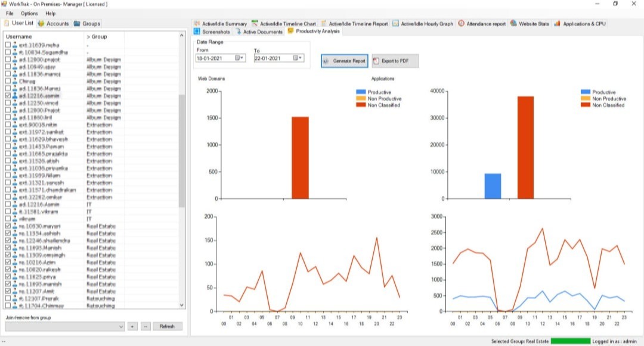
Task: Open the Attendance report clock icon
Action: point(461,23)
